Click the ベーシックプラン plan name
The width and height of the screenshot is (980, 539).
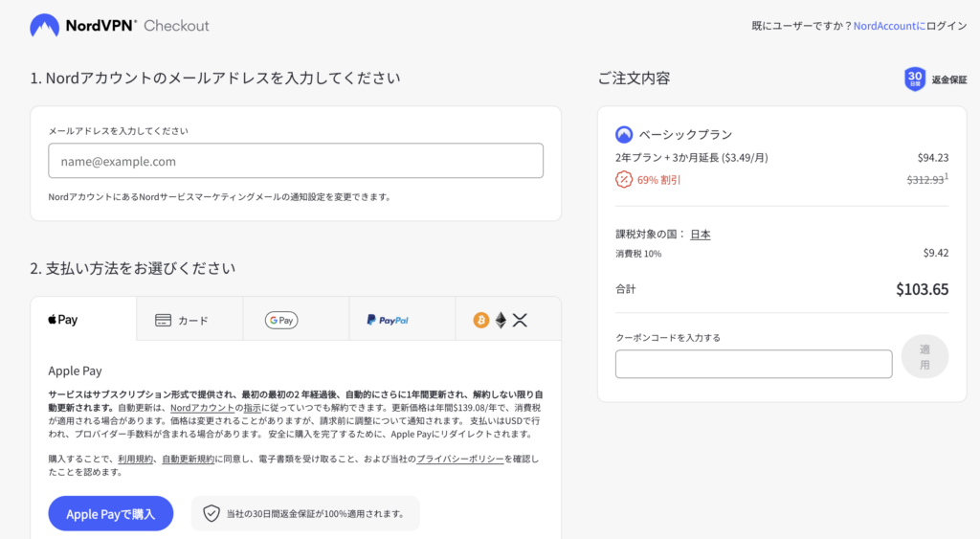click(x=685, y=134)
